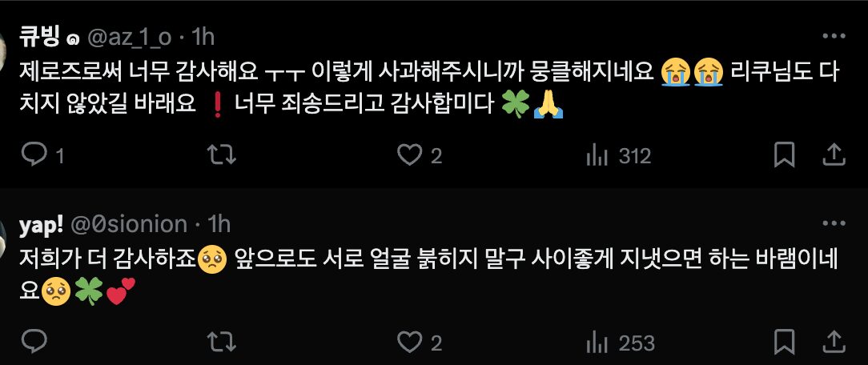The image size is (868, 365).
Task: Reply to the tweet by @0sionion
Action: coord(34,343)
